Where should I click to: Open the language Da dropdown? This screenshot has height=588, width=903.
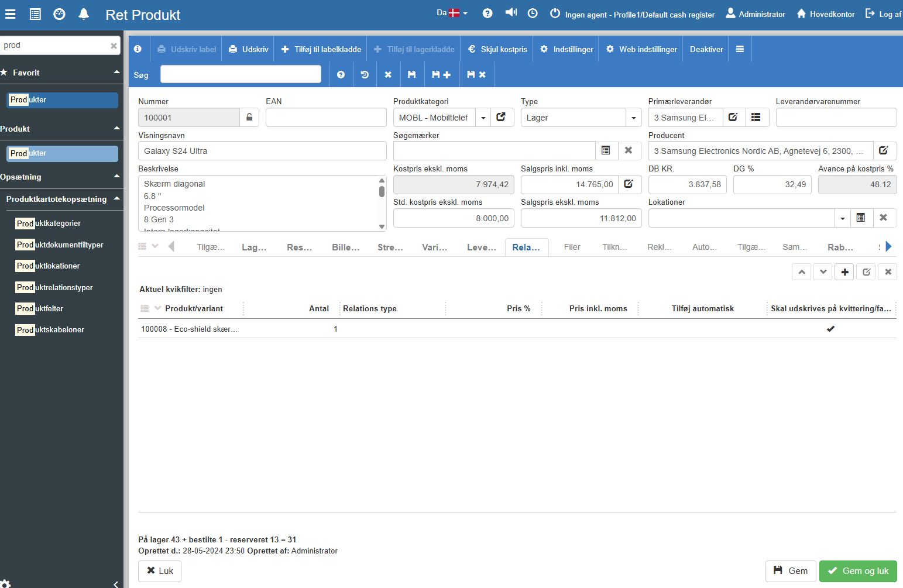(452, 13)
